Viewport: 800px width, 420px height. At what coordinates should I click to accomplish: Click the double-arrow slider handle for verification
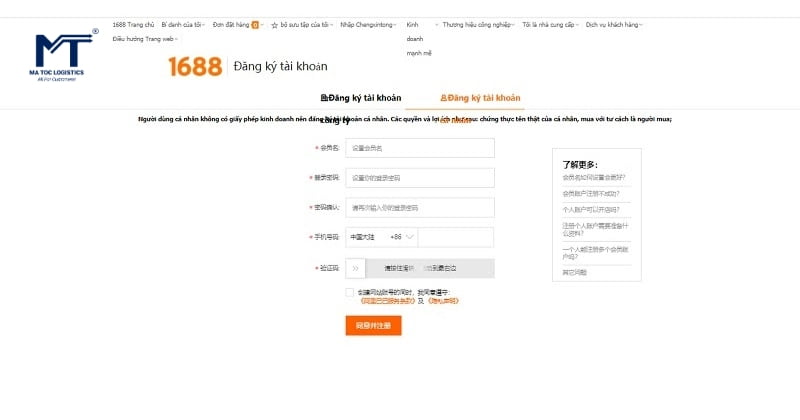(x=356, y=268)
